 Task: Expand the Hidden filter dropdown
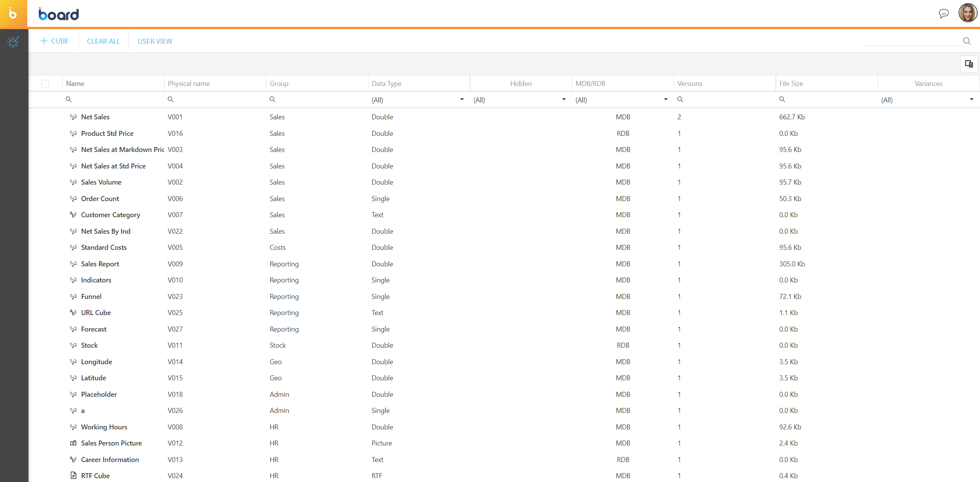pos(564,100)
